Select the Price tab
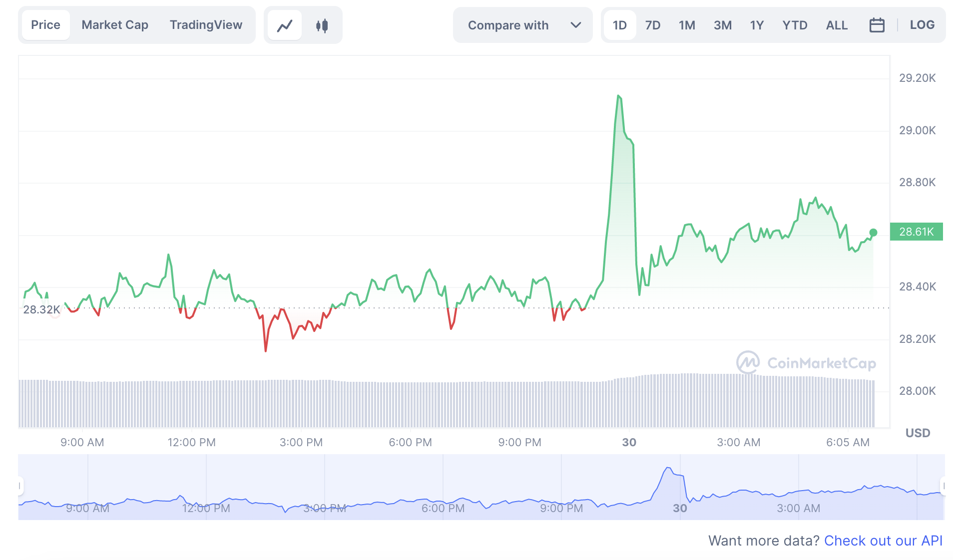The width and height of the screenshot is (953, 560). pyautogui.click(x=45, y=25)
